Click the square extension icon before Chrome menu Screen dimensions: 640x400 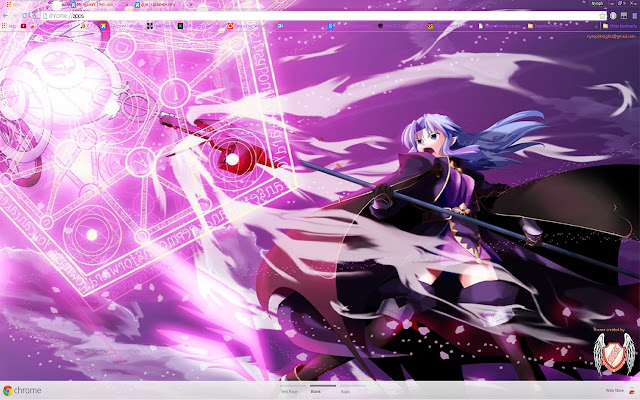pos(624,16)
